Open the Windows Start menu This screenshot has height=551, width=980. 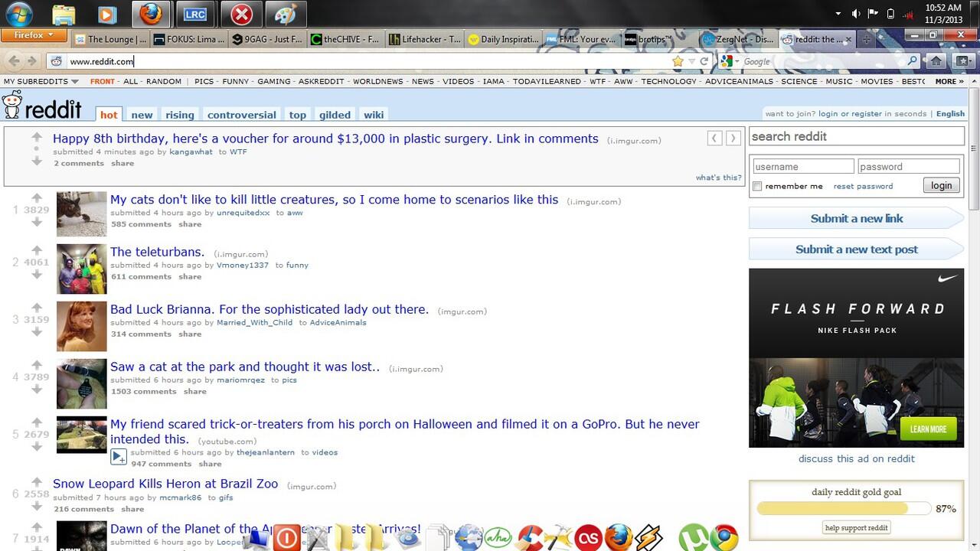(19, 14)
